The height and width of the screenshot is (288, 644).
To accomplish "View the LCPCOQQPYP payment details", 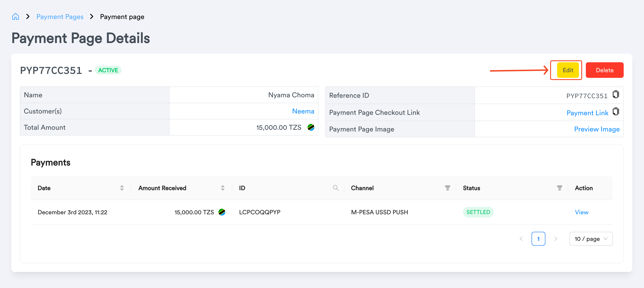I will 582,212.
